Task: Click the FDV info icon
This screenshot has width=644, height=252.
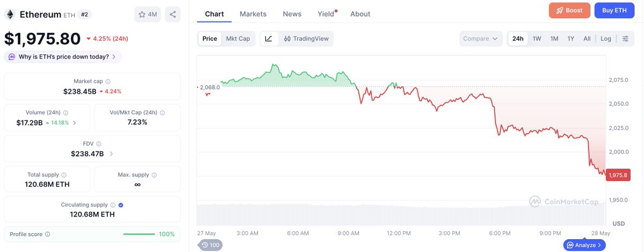Action: (99, 143)
